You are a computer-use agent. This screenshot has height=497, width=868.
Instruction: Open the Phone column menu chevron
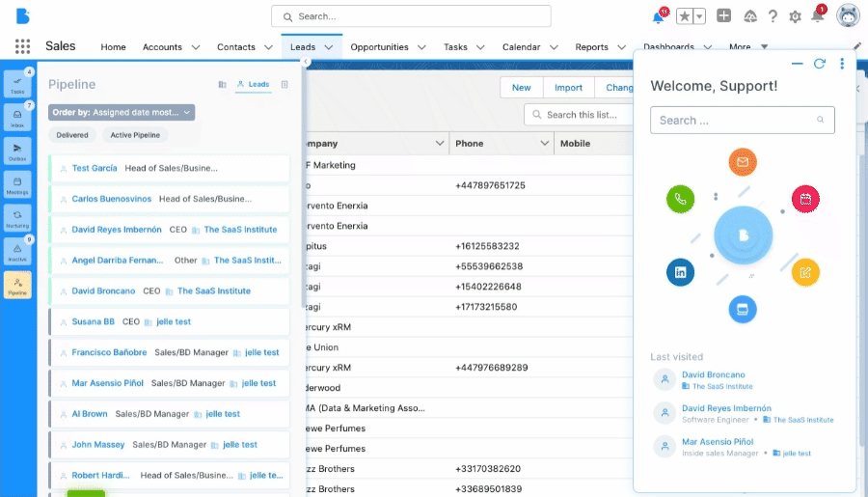(x=545, y=144)
